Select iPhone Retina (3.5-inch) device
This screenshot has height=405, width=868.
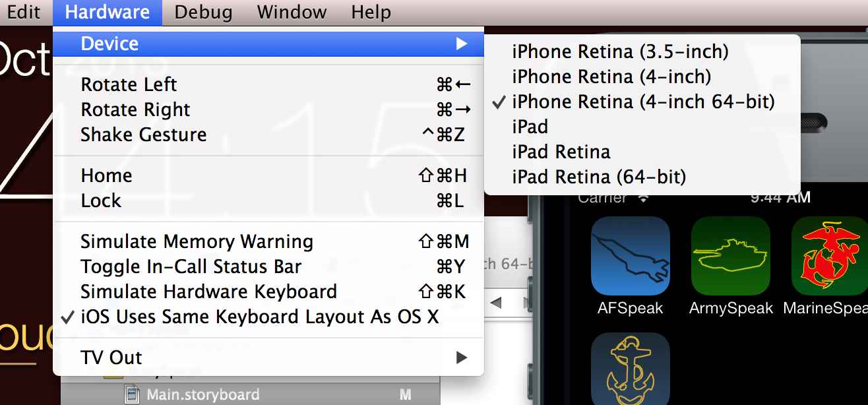[x=642, y=51]
